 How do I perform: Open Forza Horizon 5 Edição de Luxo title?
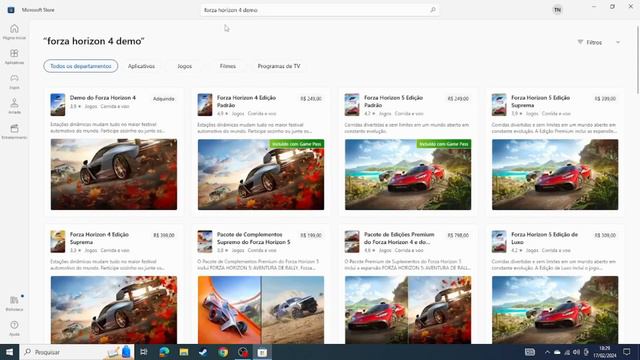(x=544, y=238)
